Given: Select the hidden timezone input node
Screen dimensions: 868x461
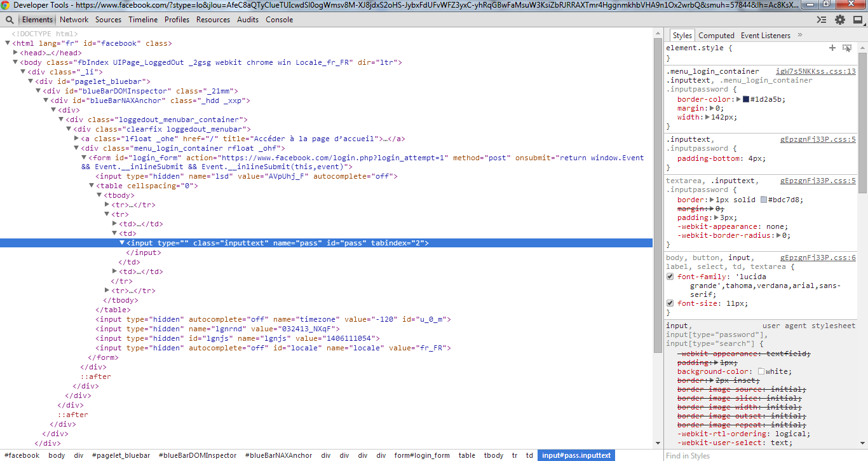Looking at the screenshot, I should click(273, 319).
